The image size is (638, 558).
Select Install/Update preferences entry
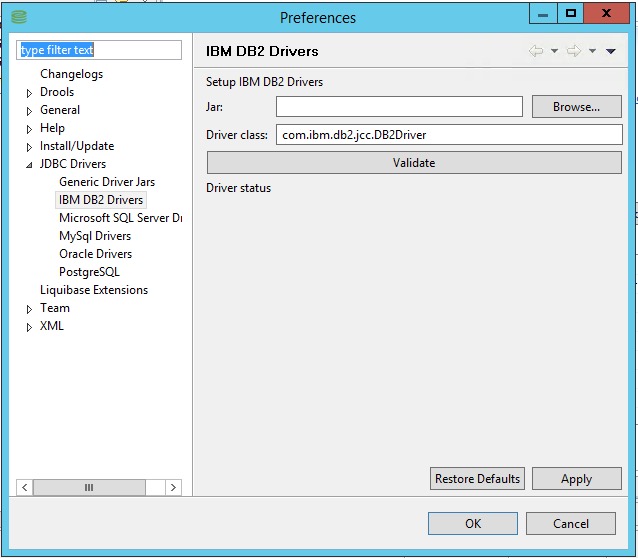point(77,146)
